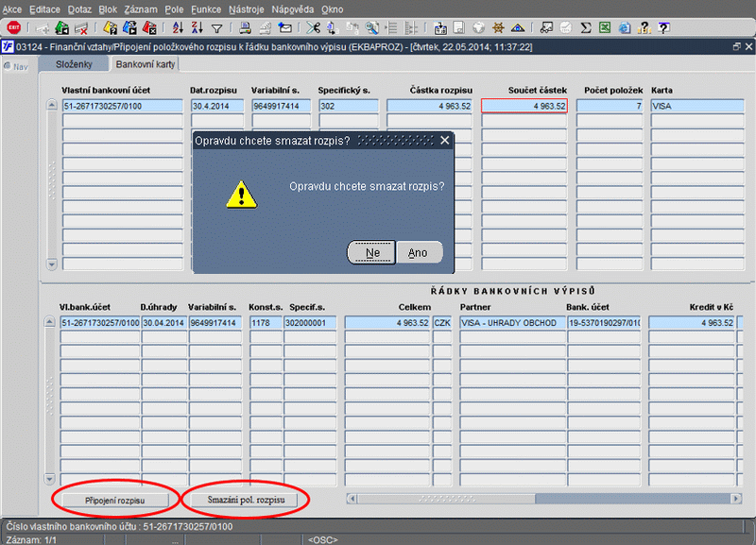Click the green save record icon
The height and width of the screenshot is (545, 756).
[61, 28]
